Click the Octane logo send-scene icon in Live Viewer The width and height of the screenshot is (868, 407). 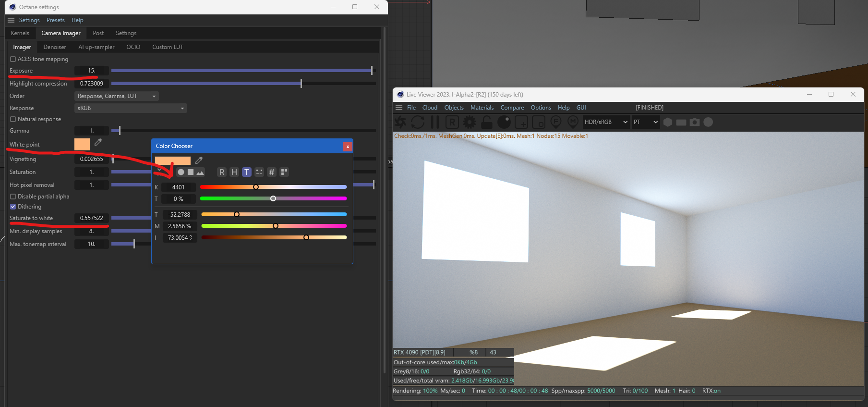[x=400, y=122]
